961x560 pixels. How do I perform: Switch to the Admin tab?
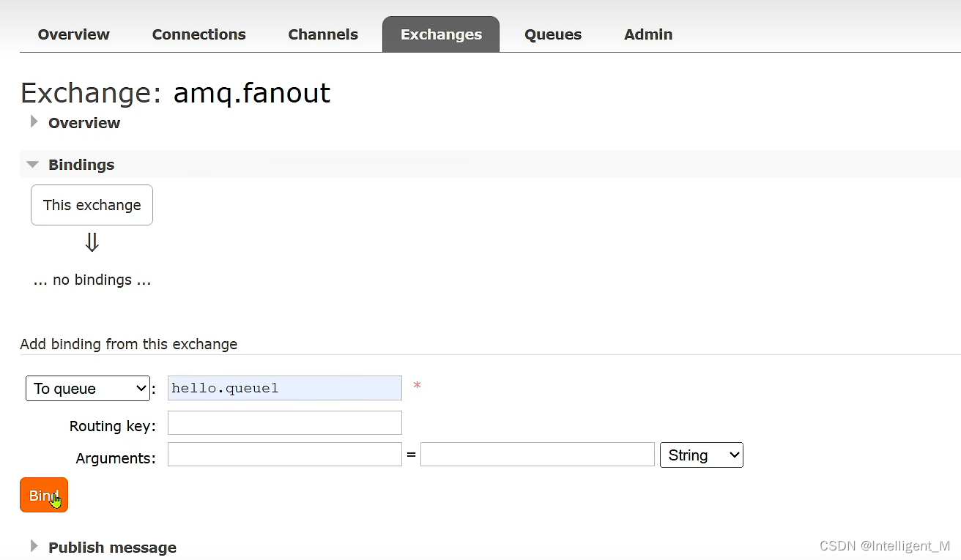648,34
